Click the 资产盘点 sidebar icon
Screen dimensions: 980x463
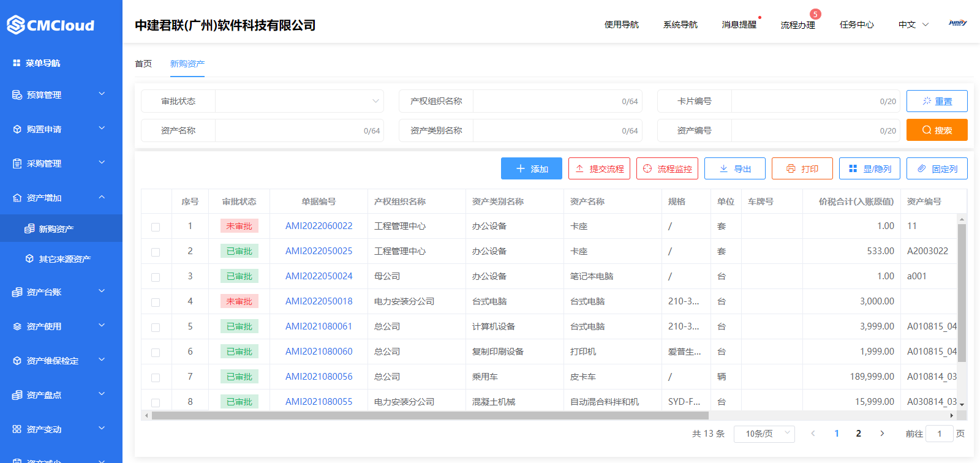point(17,395)
